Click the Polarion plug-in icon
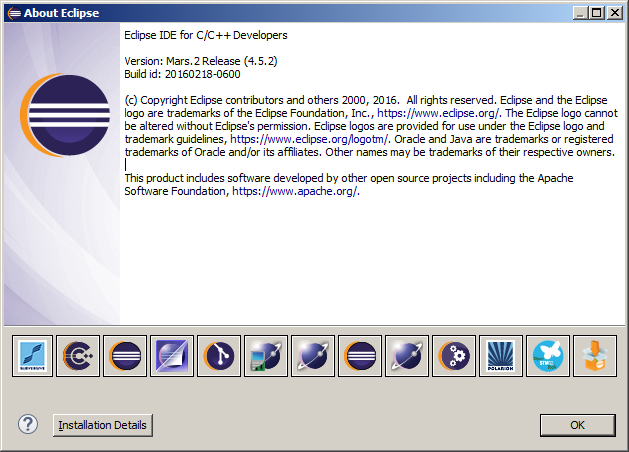Viewport: 629px width, 452px height. tap(501, 356)
